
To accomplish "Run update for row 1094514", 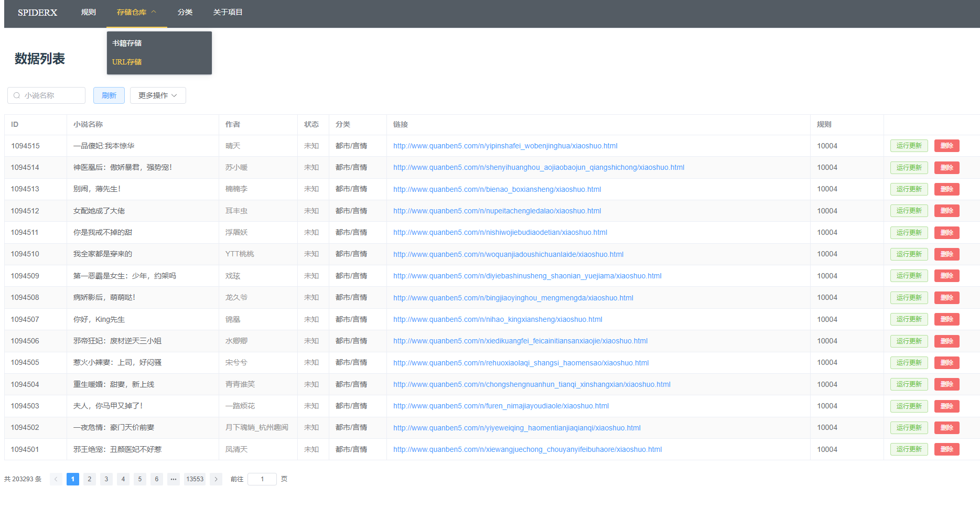I will pyautogui.click(x=909, y=168).
